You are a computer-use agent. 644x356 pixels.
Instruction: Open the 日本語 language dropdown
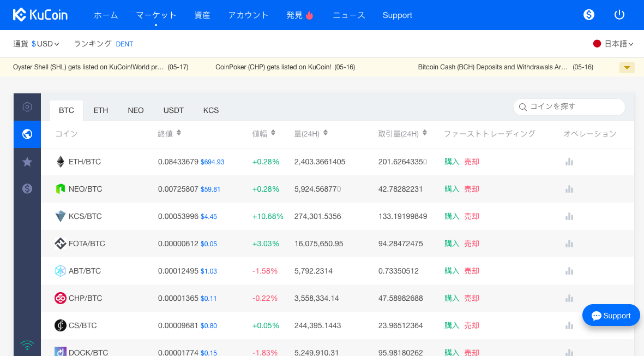[613, 44]
